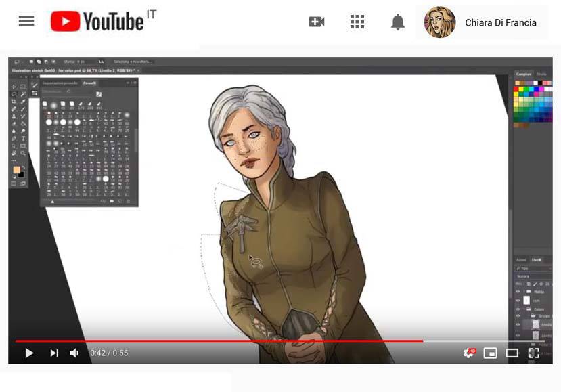The image size is (561, 392).
Task: Delete brush with the panel trash icon
Action: click(128, 201)
